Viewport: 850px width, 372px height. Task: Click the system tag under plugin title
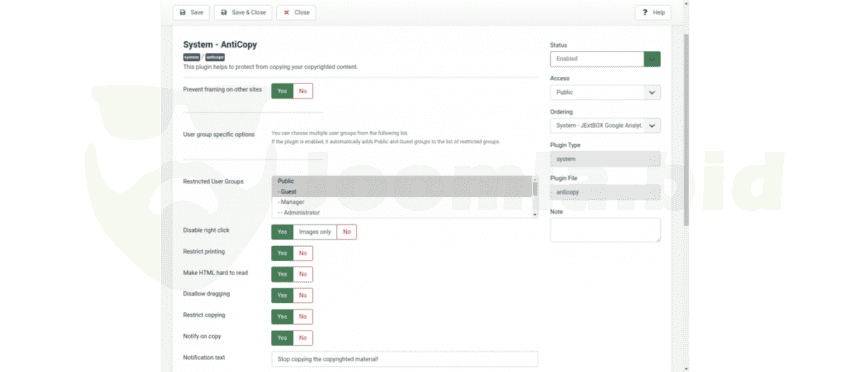pyautogui.click(x=191, y=57)
